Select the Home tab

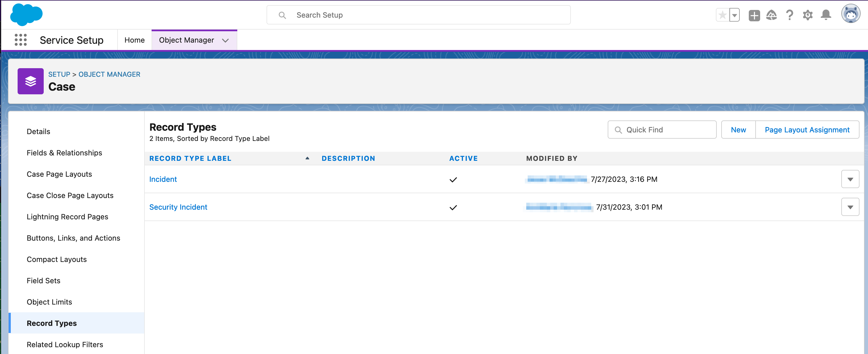tap(134, 39)
